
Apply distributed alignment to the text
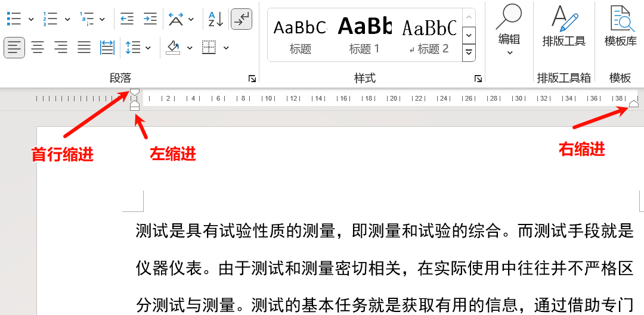(x=107, y=48)
